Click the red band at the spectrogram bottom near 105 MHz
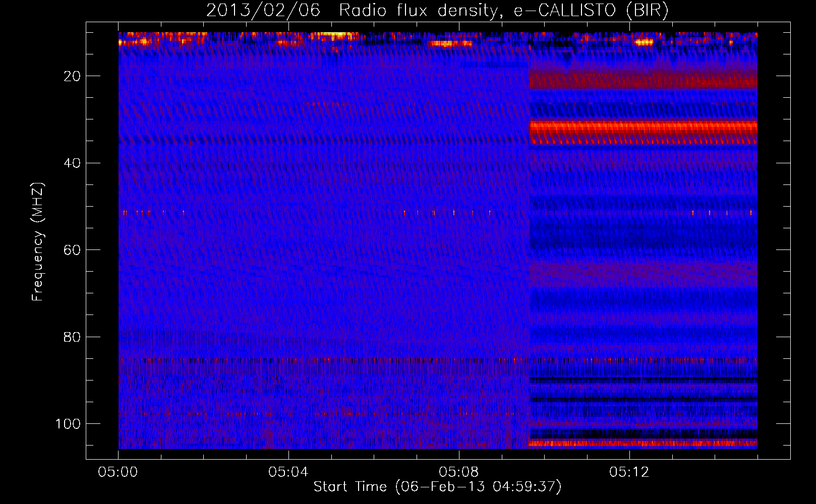 [x=643, y=444]
